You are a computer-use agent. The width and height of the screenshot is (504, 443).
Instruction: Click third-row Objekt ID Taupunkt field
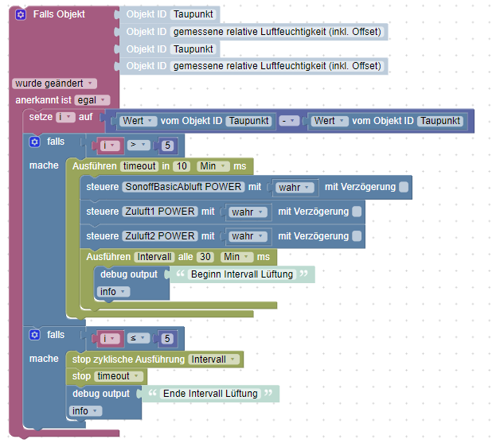193,49
